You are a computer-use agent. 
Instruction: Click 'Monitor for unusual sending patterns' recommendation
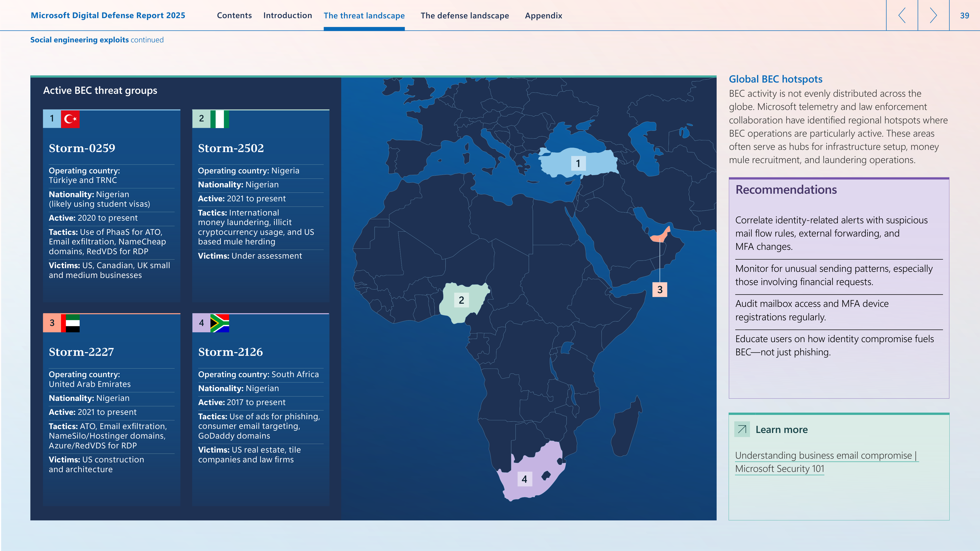click(x=834, y=275)
